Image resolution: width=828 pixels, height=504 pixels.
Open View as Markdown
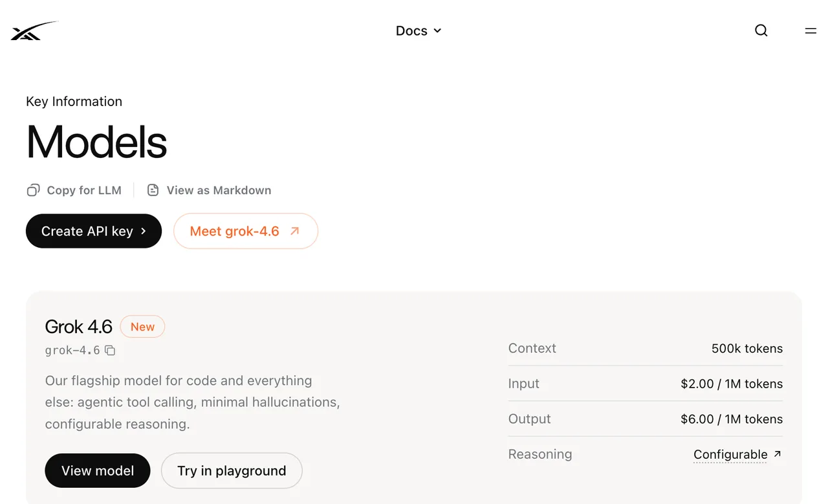coord(209,190)
